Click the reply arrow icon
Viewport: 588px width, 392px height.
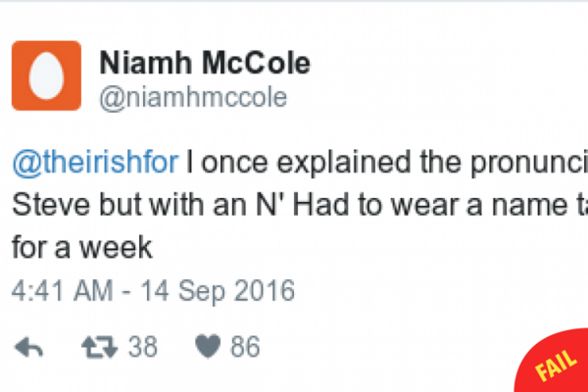(30, 346)
